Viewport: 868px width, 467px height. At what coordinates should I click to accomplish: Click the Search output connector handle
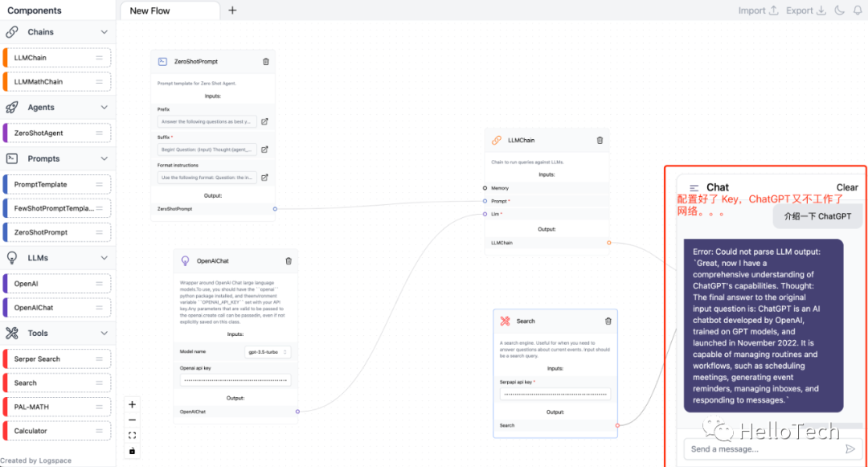coord(617,425)
